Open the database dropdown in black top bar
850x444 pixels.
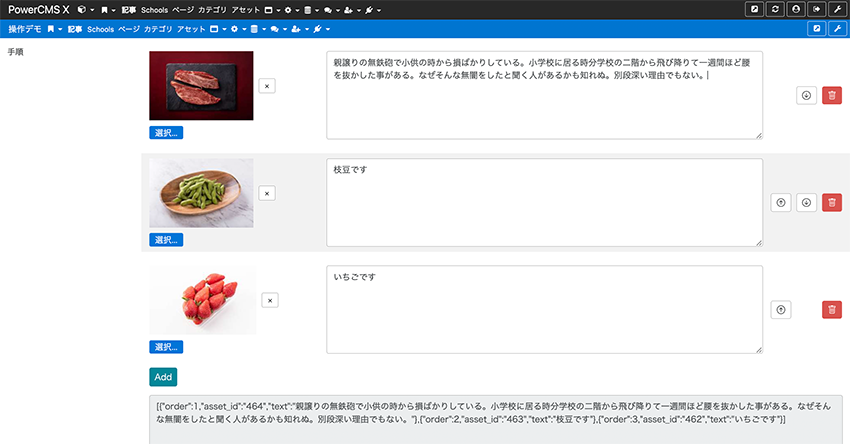(311, 10)
